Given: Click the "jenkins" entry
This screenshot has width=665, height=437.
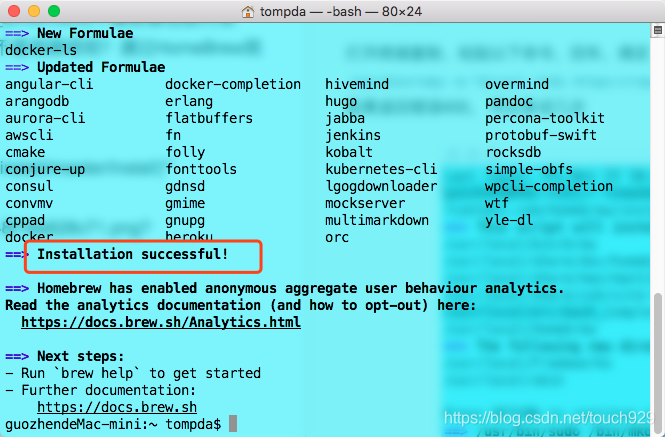Looking at the screenshot, I should pos(353,135).
